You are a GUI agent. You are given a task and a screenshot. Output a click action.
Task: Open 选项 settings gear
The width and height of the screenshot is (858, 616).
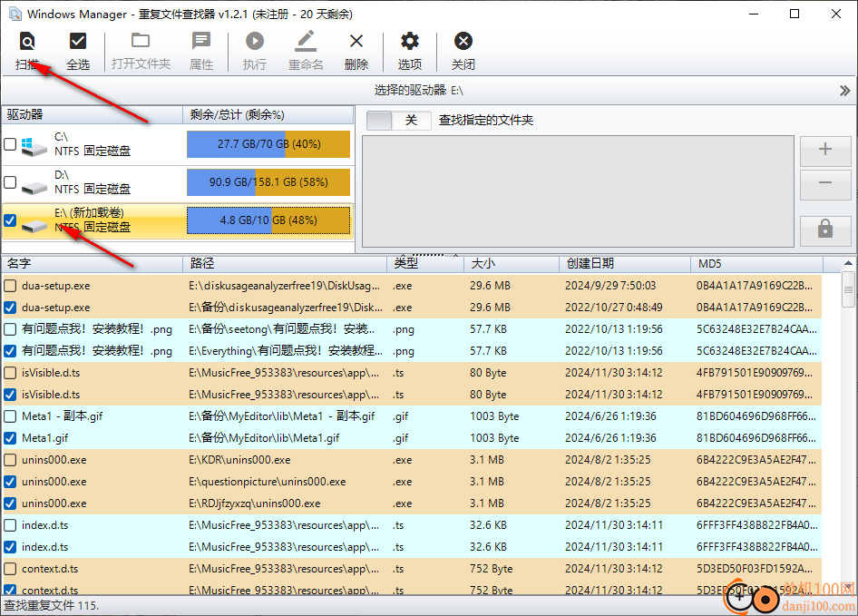coord(409,41)
